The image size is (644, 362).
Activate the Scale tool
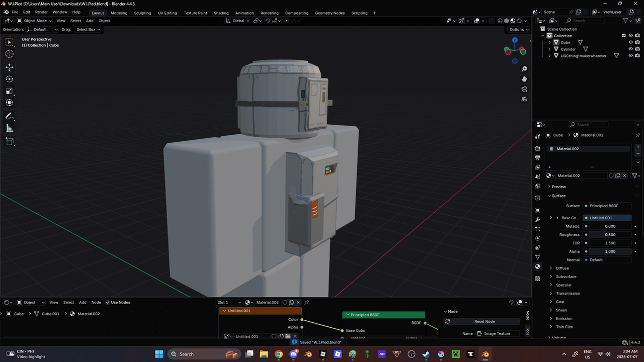[9, 91]
